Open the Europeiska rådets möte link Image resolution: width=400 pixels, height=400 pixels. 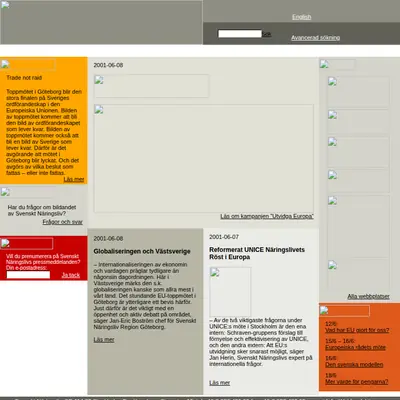point(355,347)
